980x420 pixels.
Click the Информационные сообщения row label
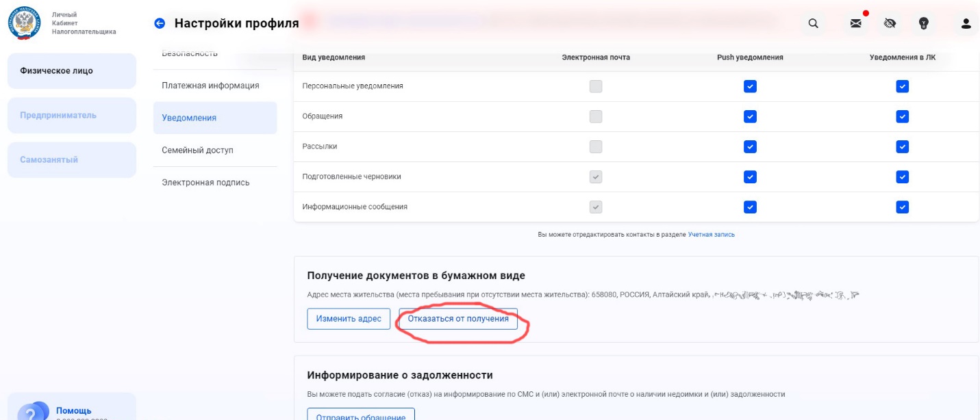tap(355, 207)
